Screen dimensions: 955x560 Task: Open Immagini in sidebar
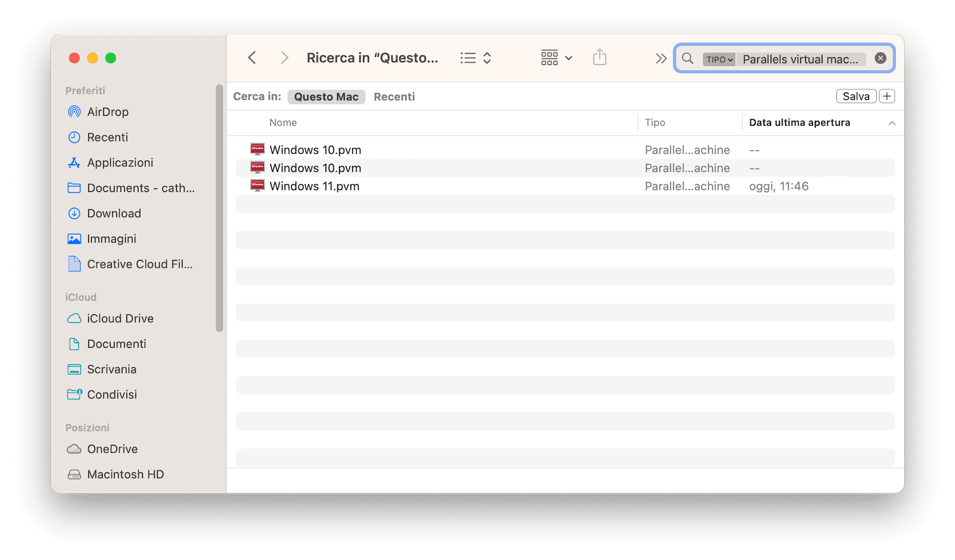(x=112, y=239)
